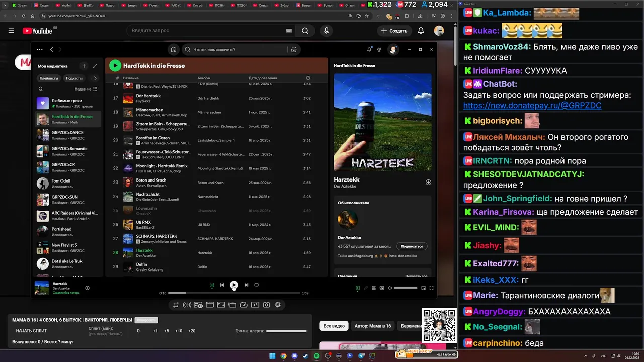
Task: Expand Моя медиатека library panel
Action: point(95,66)
